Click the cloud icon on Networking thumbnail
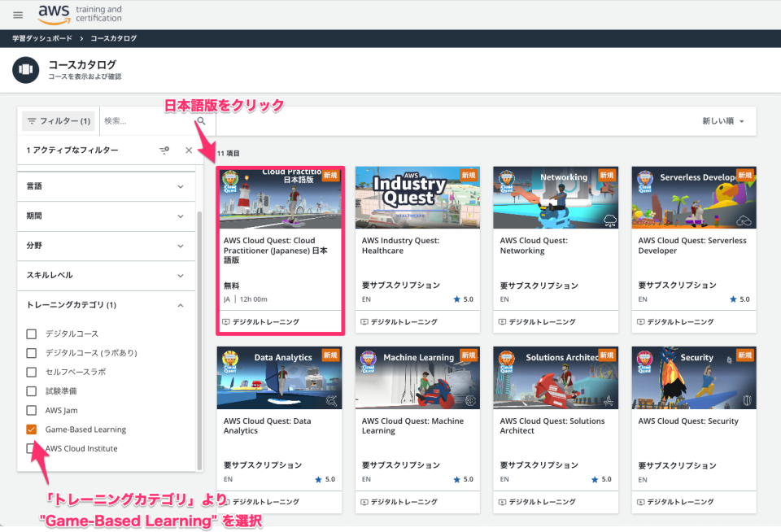This screenshot has height=532, width=781. (x=609, y=220)
